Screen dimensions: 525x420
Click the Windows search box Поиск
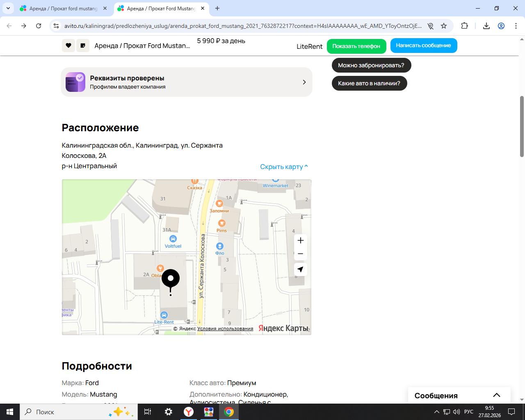click(79, 412)
